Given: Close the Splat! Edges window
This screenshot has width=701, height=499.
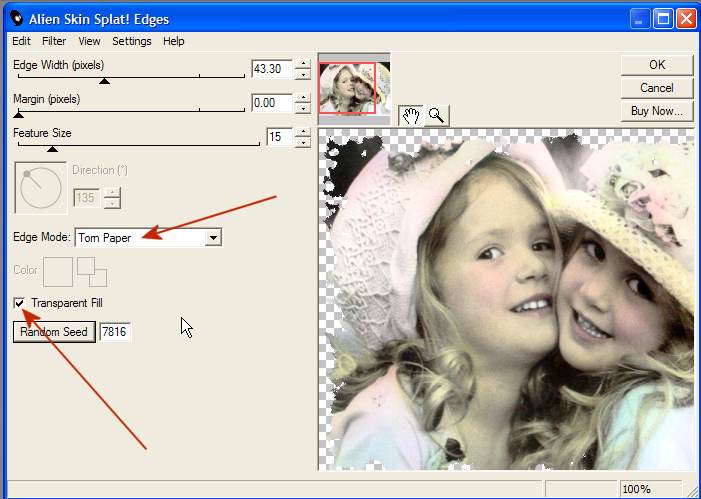Looking at the screenshot, I should (x=686, y=19).
